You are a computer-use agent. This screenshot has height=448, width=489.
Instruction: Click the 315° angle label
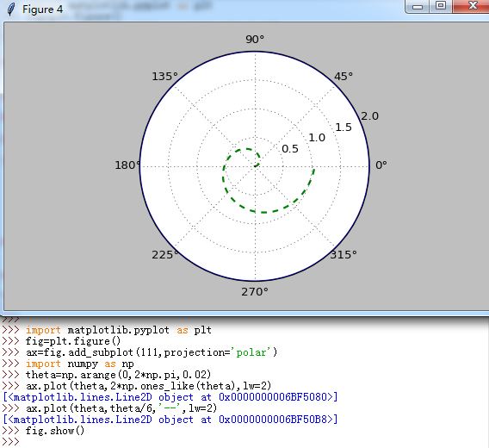tap(344, 254)
